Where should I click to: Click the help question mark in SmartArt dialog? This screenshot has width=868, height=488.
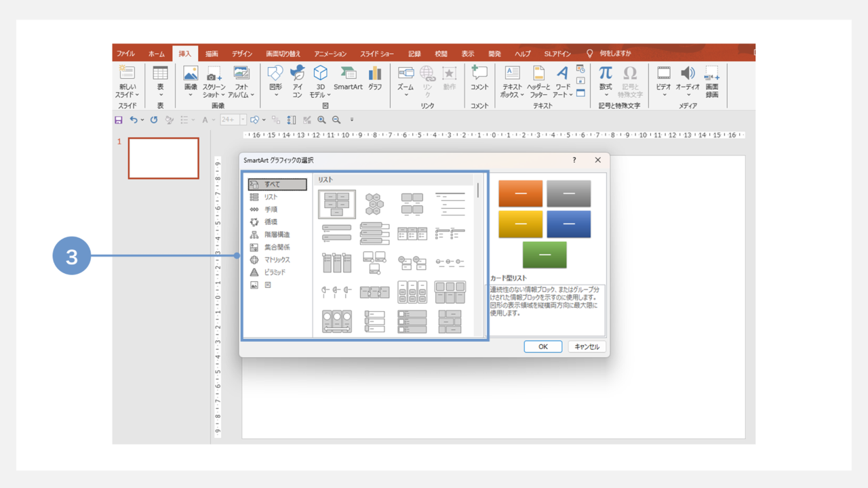tap(574, 160)
